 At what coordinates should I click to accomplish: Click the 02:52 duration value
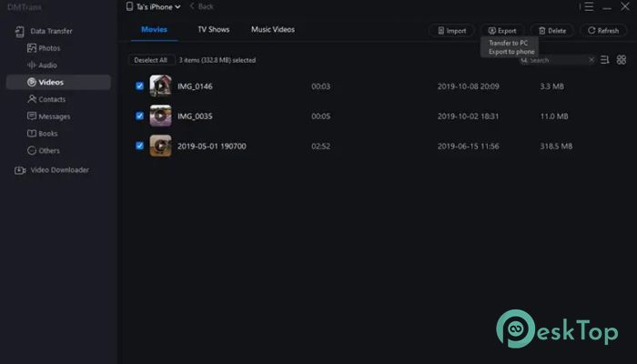[320, 147]
